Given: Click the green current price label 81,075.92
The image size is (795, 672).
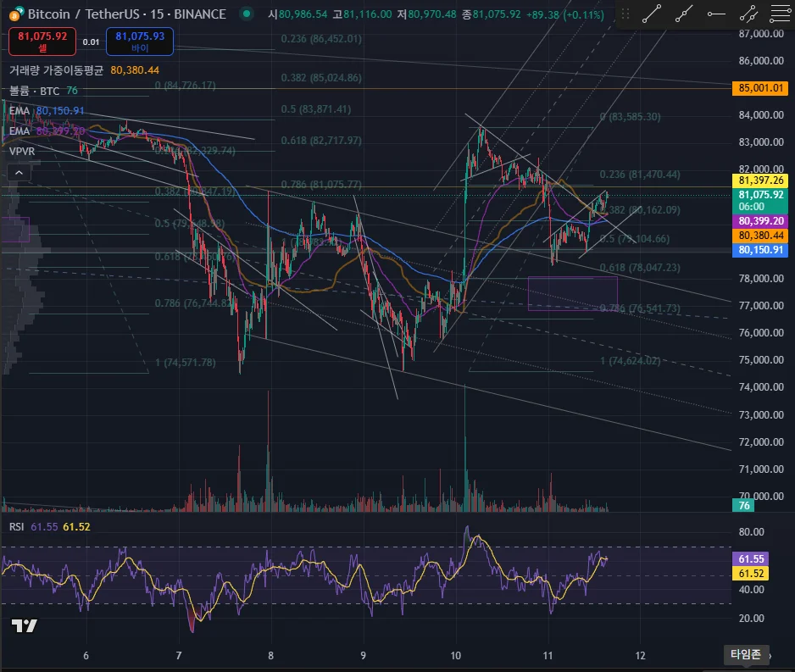Looking at the screenshot, I should coord(760,201).
